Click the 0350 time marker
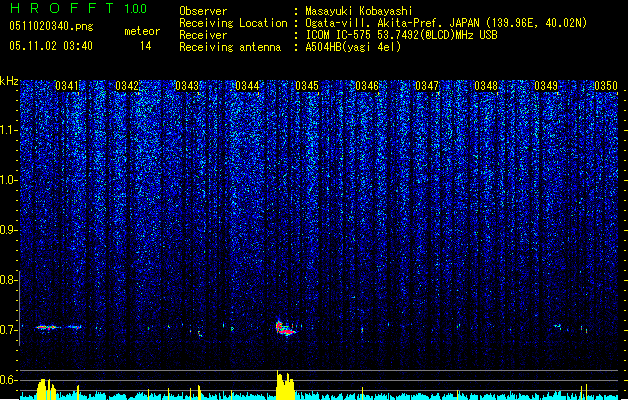629x400 pixels. [x=606, y=86]
